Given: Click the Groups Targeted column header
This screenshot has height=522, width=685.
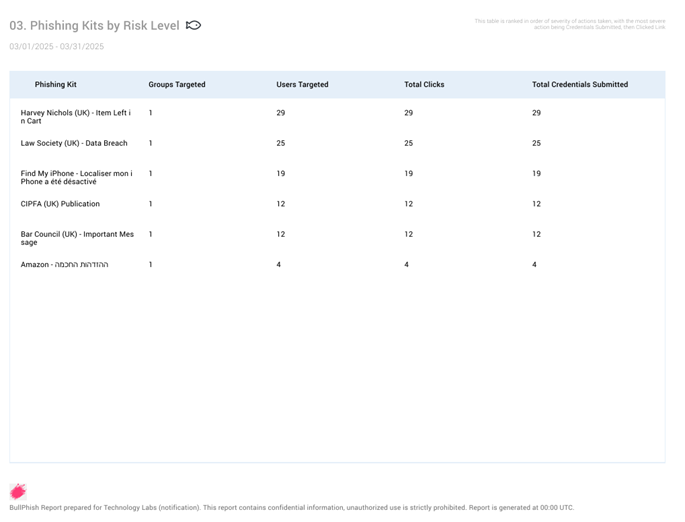Looking at the screenshot, I should (177, 85).
